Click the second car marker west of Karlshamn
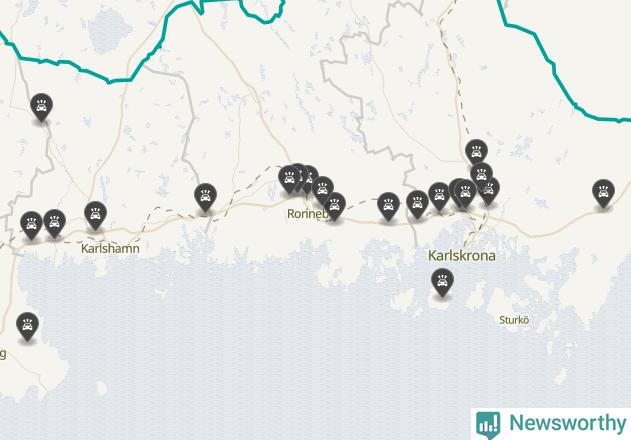631x440 pixels. 54,223
